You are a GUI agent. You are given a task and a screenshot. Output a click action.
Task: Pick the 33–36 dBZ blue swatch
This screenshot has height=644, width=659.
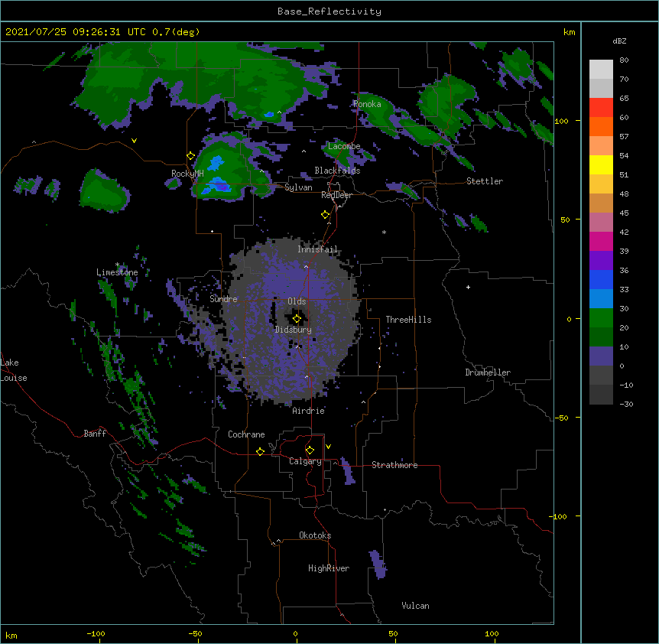[x=601, y=279]
